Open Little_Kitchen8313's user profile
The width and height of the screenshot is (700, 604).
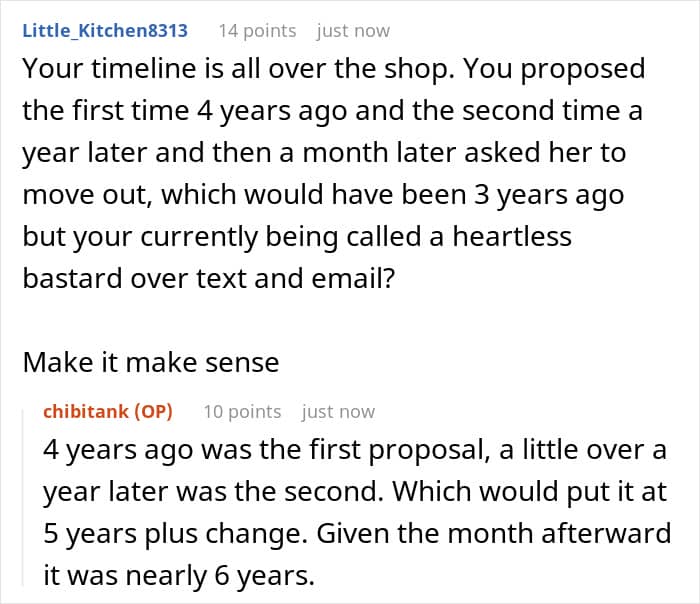[x=105, y=31]
